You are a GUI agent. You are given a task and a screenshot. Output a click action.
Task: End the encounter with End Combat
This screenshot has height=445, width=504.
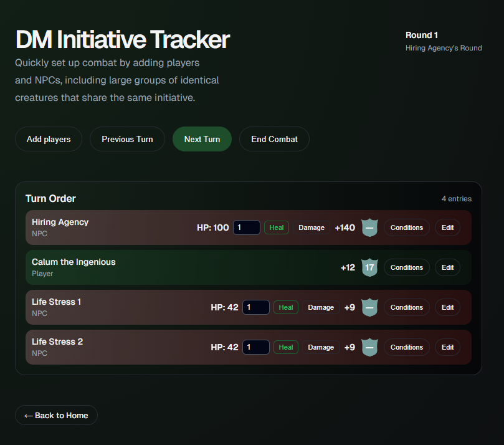(274, 139)
